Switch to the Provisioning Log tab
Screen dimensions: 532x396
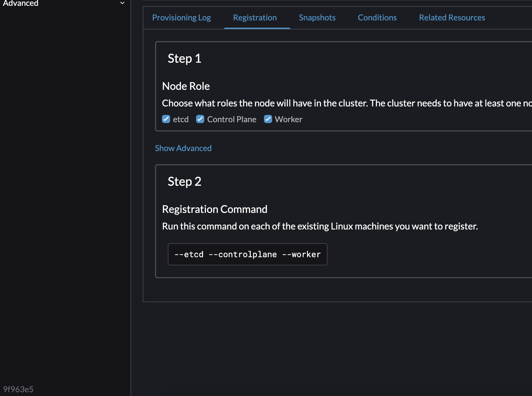point(181,17)
